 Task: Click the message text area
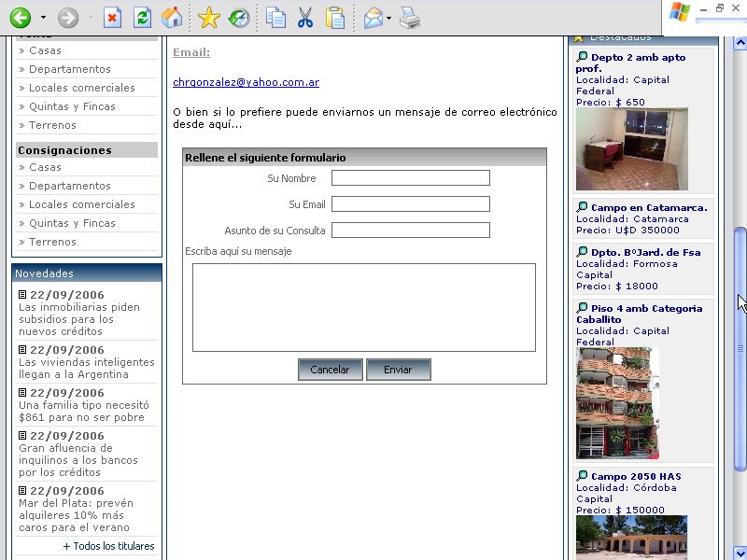(364, 308)
